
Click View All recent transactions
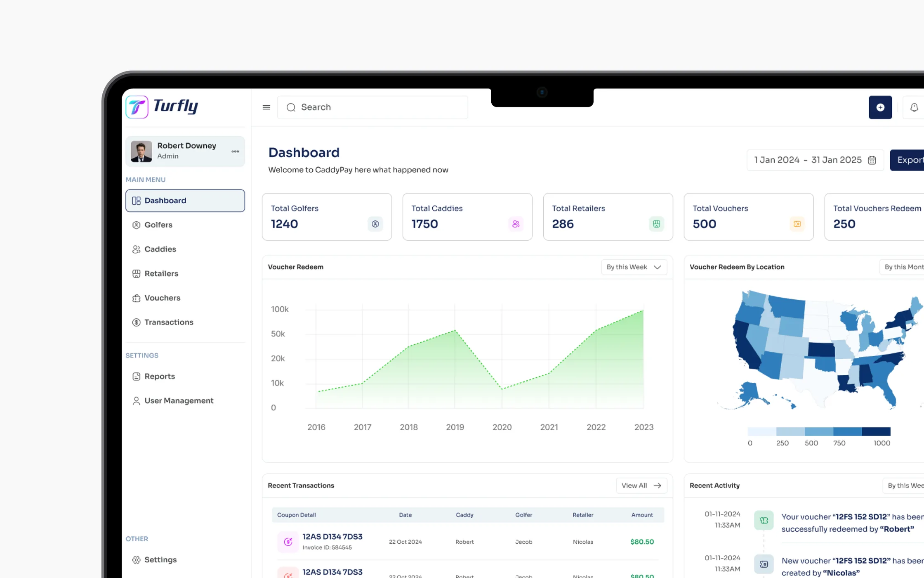click(641, 486)
